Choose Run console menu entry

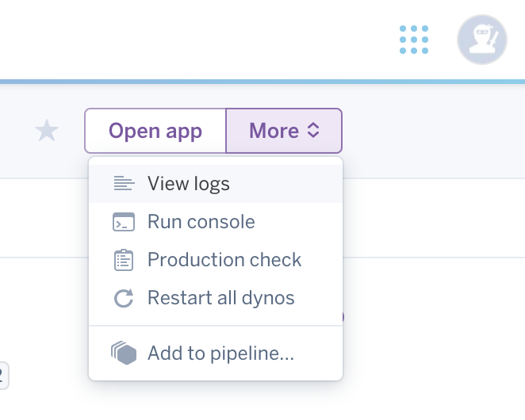[201, 222]
